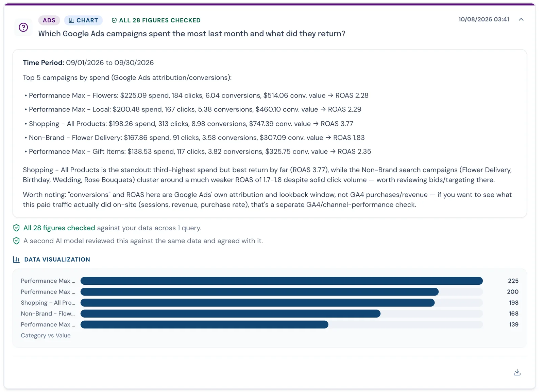Image resolution: width=544 pixels, height=392 pixels.
Task: Click the green shield beside All 28 figures checked
Action: [16, 228]
